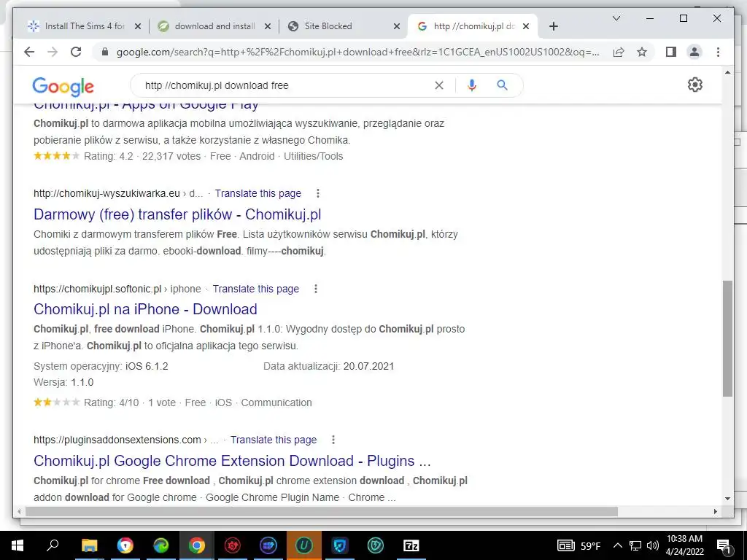
Task: Click the horizontal scrollbar thumb
Action: coord(321,511)
